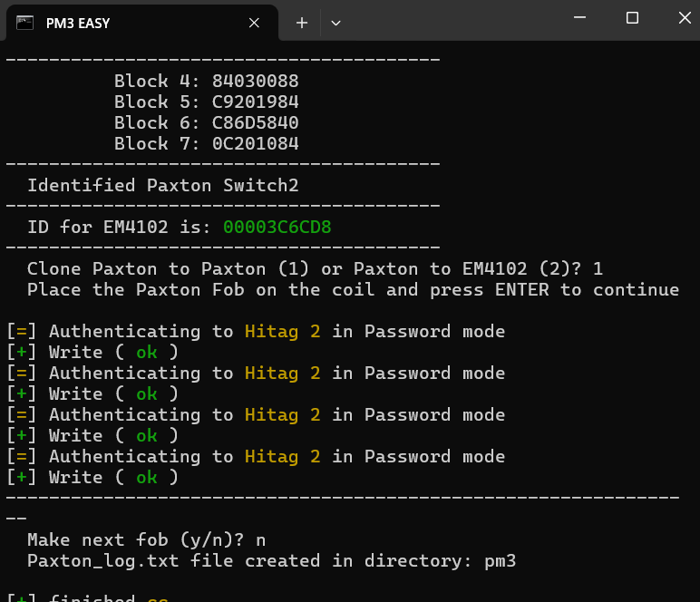This screenshot has height=602, width=700.
Task: Click the 'Block 7:' label
Action: pyautogui.click(x=157, y=143)
